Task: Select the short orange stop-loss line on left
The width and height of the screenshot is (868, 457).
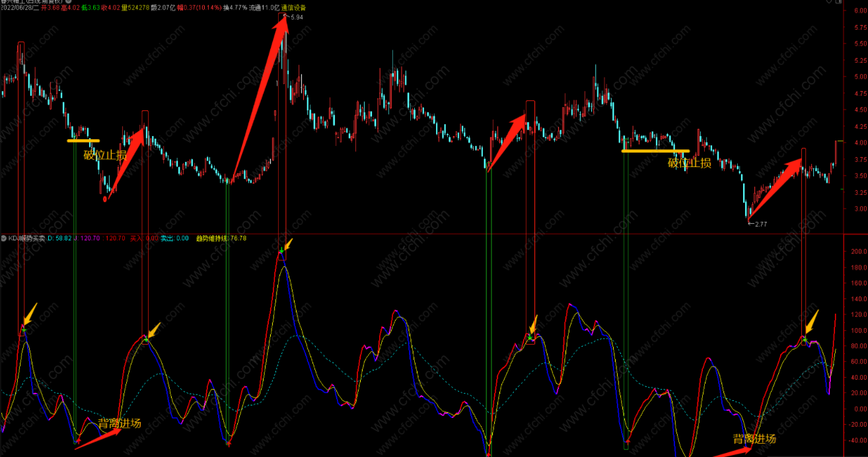Action: pos(83,141)
